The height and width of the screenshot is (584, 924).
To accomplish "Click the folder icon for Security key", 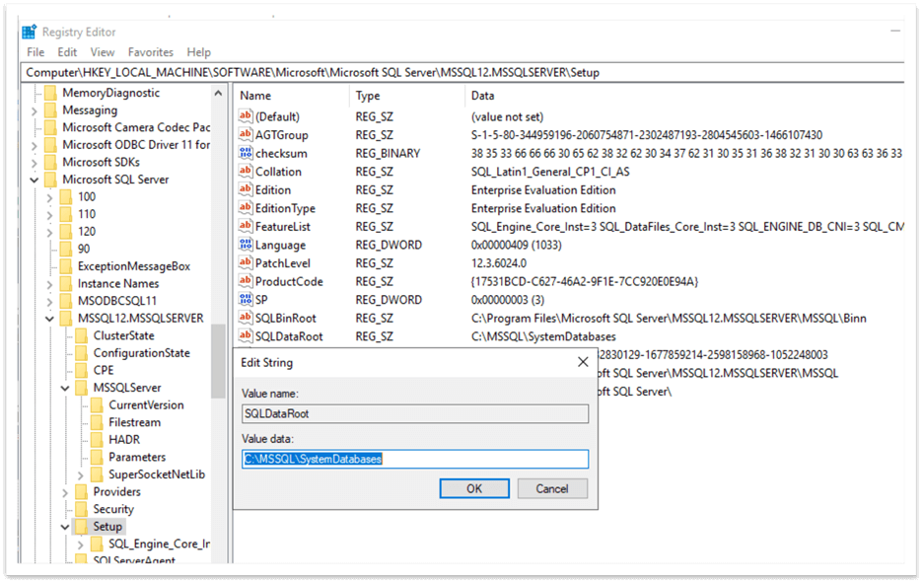I will point(81,509).
